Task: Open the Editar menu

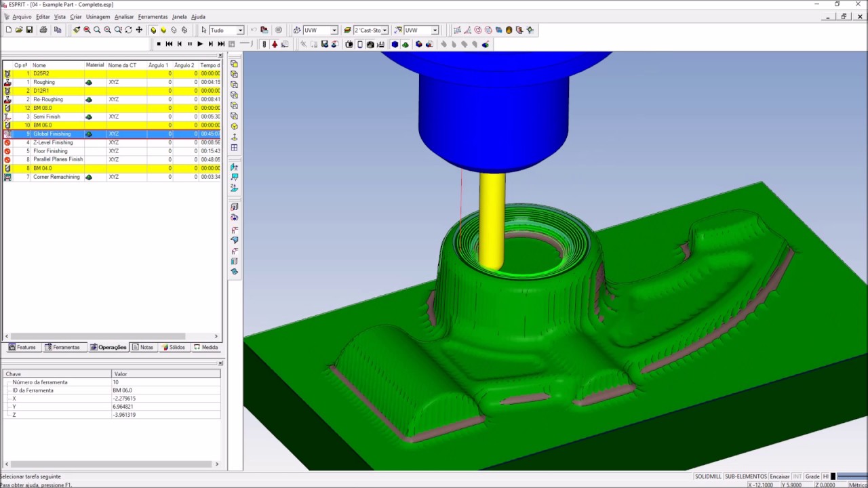Action: pos(43,16)
